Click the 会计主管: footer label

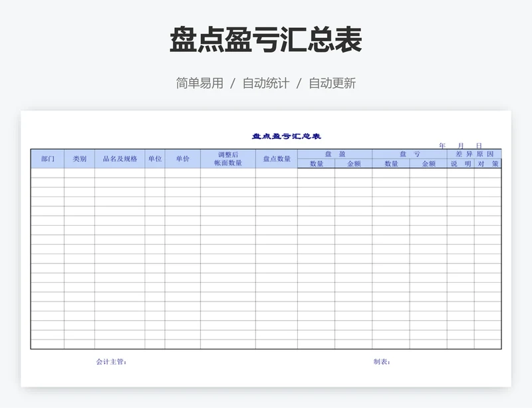click(x=111, y=362)
